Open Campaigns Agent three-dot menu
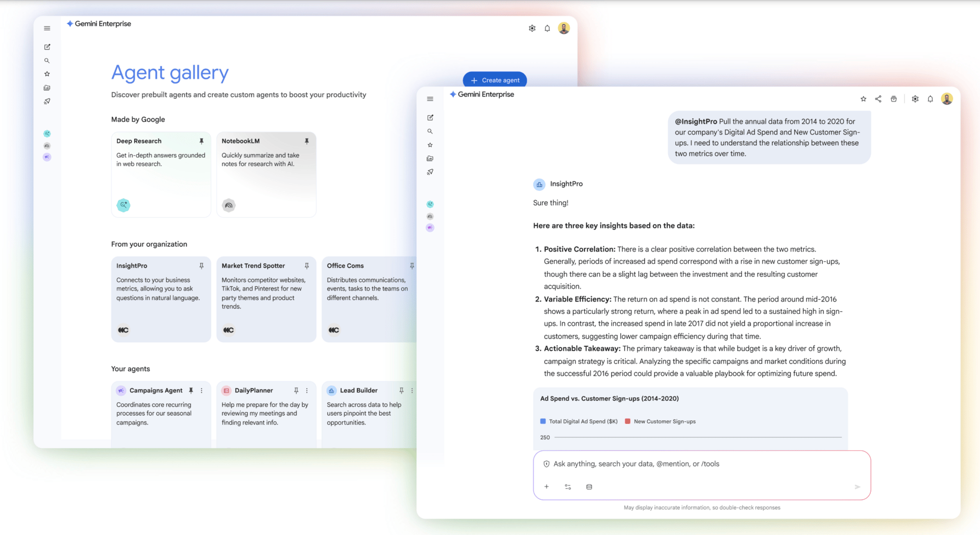This screenshot has height=535, width=980. click(202, 391)
